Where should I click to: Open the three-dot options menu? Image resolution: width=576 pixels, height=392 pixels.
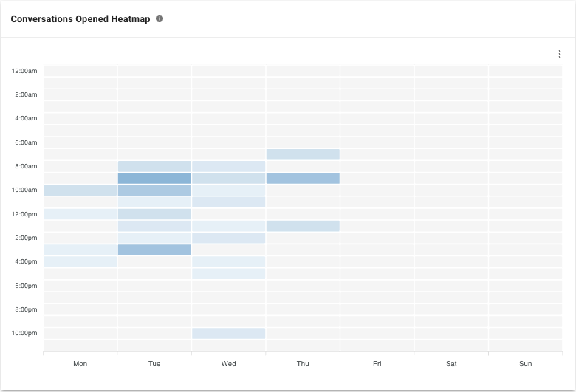[x=560, y=53]
